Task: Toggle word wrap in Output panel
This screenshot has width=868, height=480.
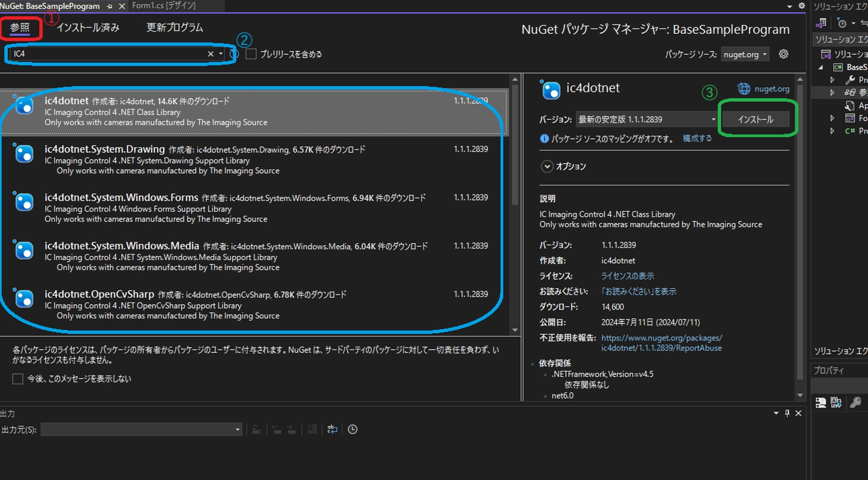Action: pyautogui.click(x=332, y=429)
